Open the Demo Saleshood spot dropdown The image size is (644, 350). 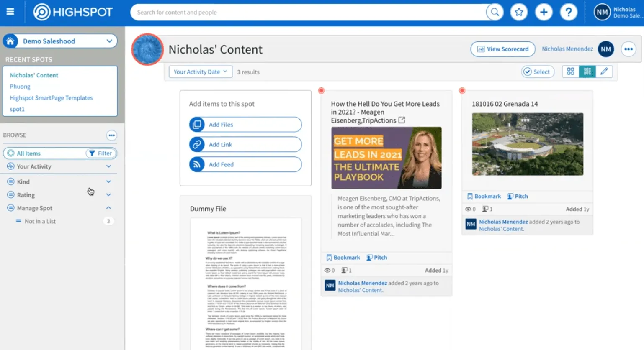pos(60,41)
